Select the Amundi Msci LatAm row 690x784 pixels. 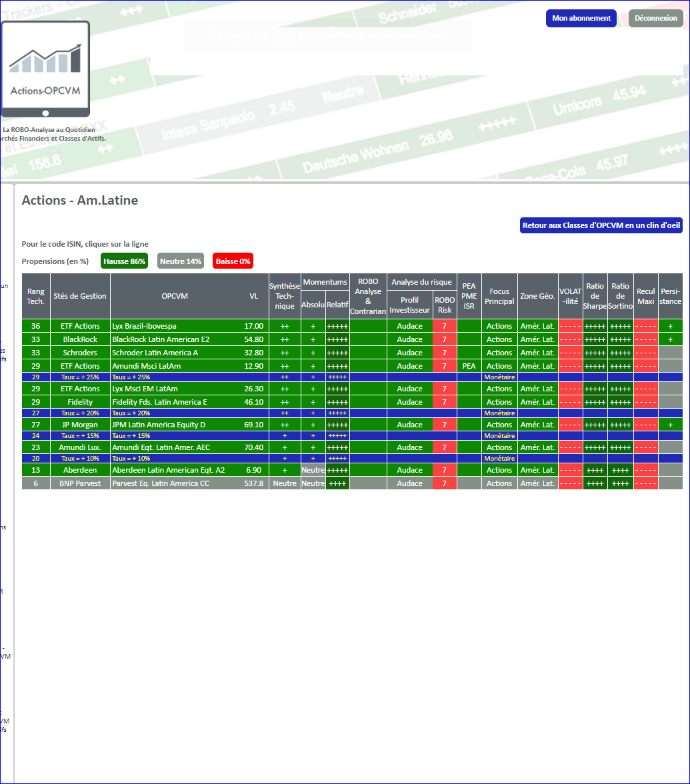point(352,366)
